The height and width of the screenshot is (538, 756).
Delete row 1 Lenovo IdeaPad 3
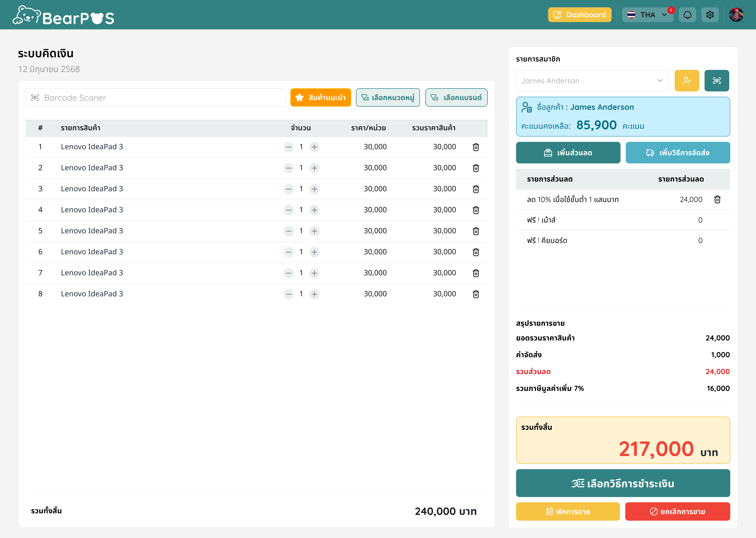coord(476,147)
